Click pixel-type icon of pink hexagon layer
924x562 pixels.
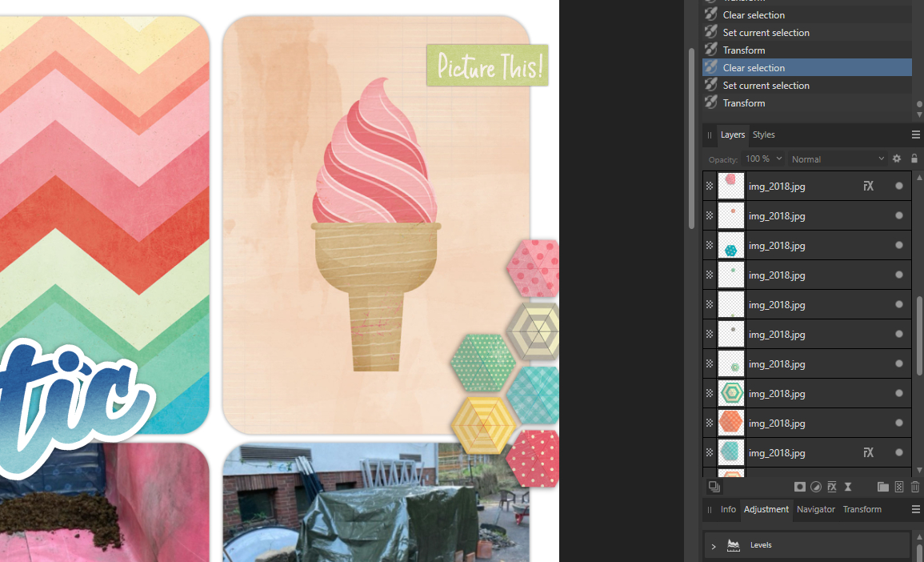pyautogui.click(x=710, y=187)
